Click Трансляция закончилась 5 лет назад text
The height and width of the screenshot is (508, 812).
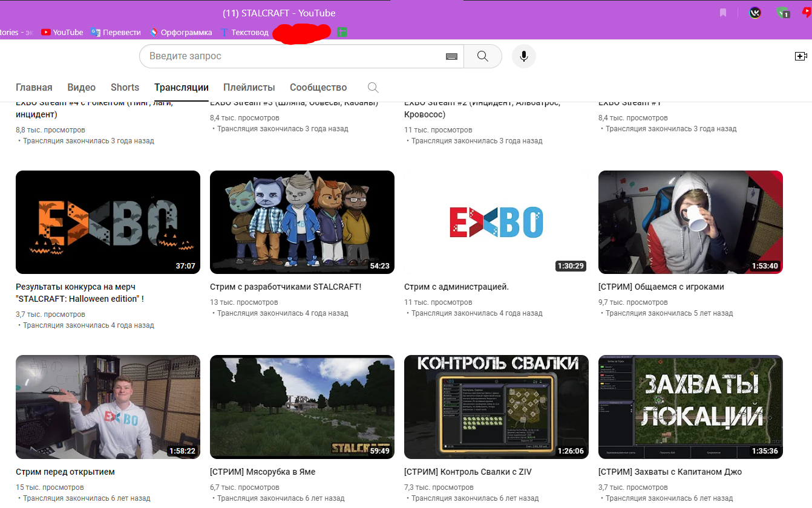pos(669,313)
